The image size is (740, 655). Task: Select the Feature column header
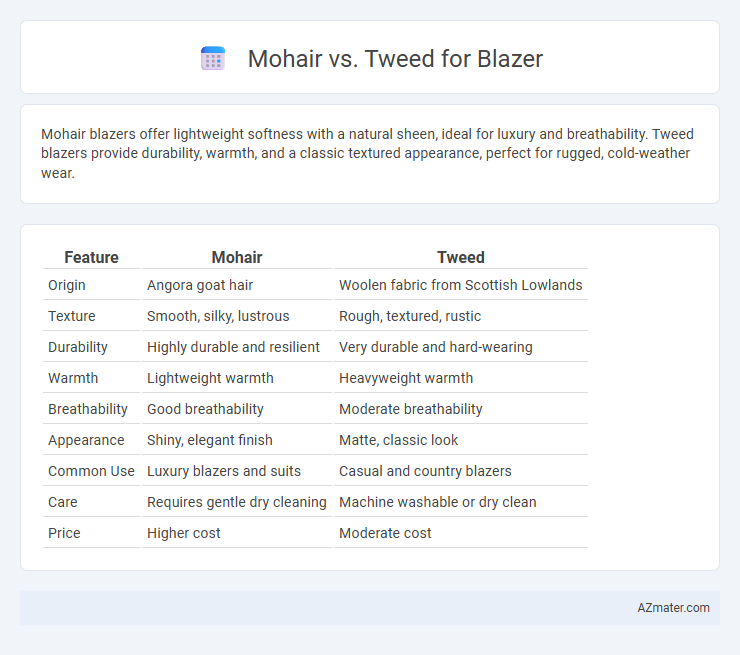[x=91, y=257]
